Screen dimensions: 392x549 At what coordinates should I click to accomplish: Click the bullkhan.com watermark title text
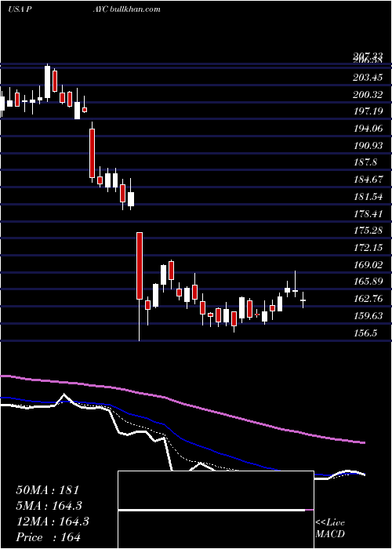click(135, 9)
